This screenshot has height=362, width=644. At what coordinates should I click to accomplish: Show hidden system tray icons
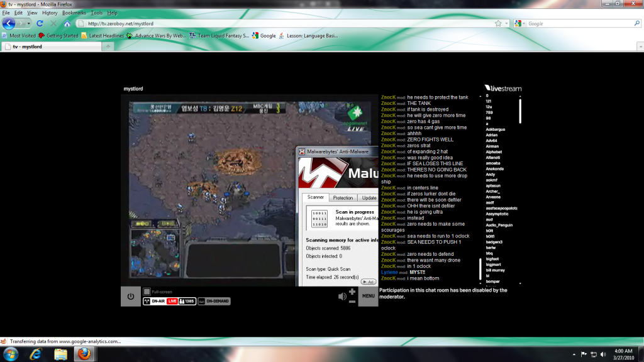click(574, 354)
